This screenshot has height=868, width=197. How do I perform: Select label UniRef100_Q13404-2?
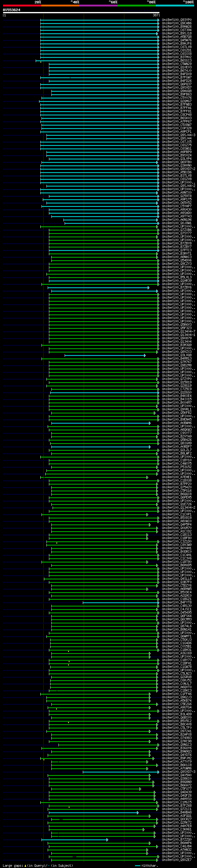[x=179, y=507]
